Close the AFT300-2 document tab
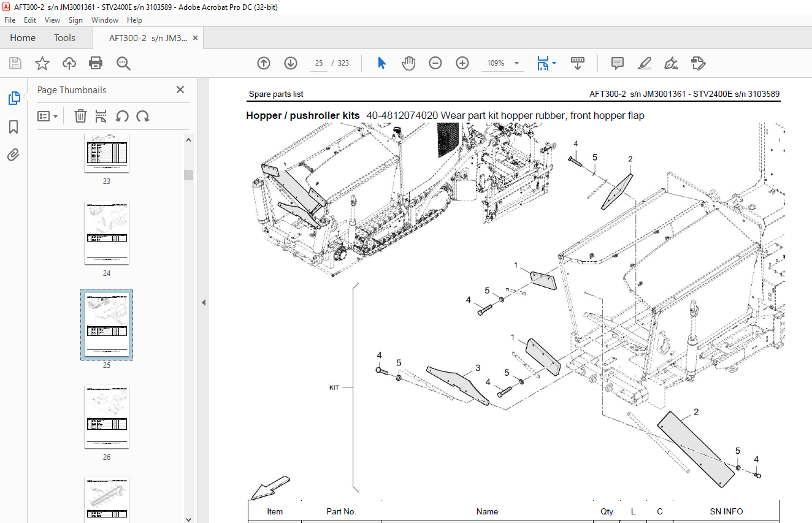The width and height of the screenshot is (812, 523). point(196,38)
